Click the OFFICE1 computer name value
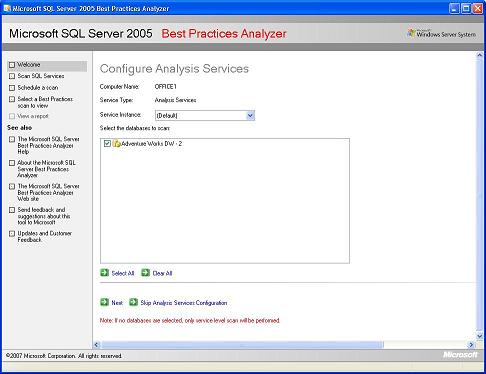The height and width of the screenshot is (374, 486). pos(166,87)
